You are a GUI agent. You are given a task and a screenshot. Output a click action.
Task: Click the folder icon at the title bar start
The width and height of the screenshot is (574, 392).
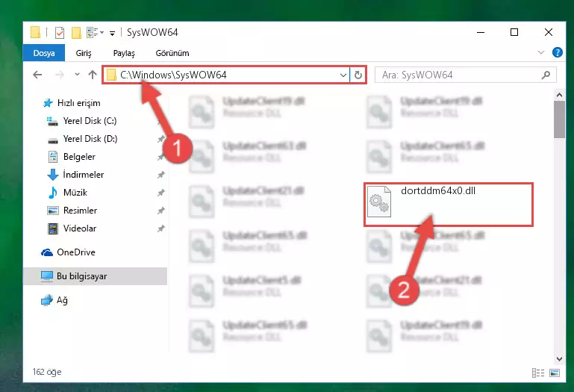pos(36,32)
